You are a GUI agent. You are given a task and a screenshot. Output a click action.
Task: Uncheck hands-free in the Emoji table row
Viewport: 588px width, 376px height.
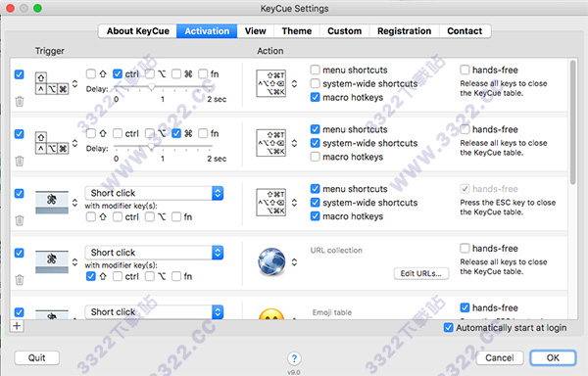[465, 307]
